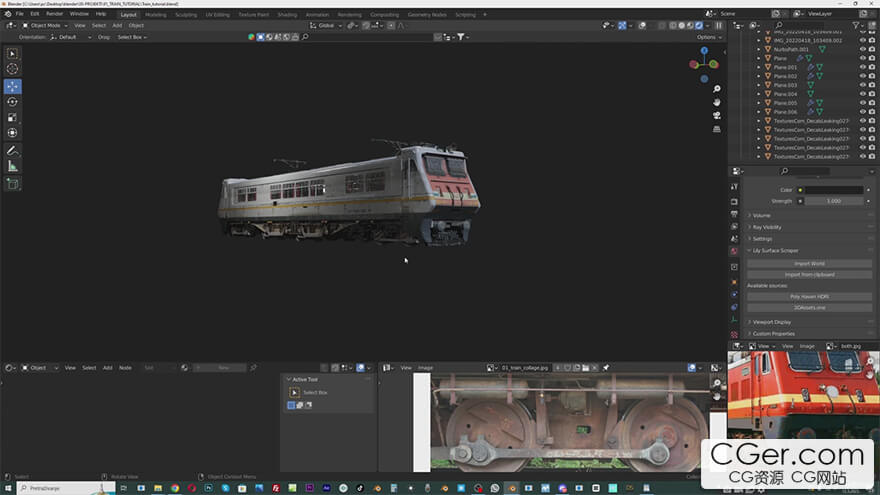Switch perspective/orthographic grid icon
Screen dimensions: 880x495
click(x=717, y=129)
